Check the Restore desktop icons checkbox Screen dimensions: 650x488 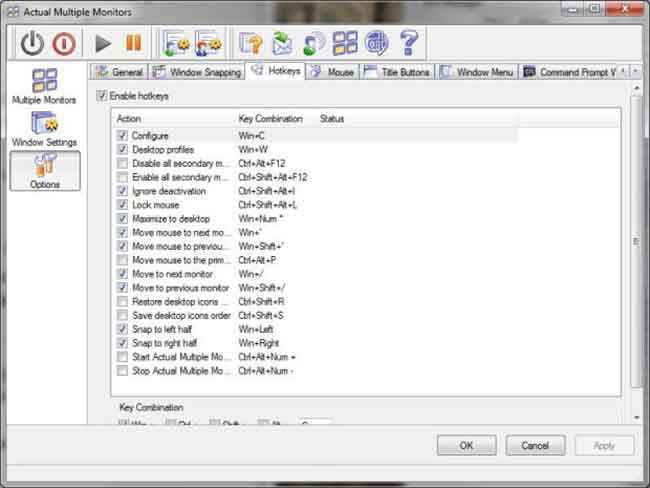(122, 301)
